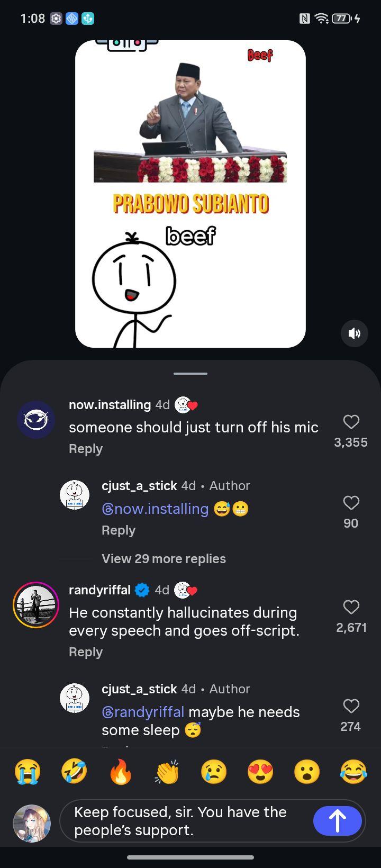Insert the tears of joy emoji
The width and height of the screenshot is (381, 868).
tap(353, 772)
